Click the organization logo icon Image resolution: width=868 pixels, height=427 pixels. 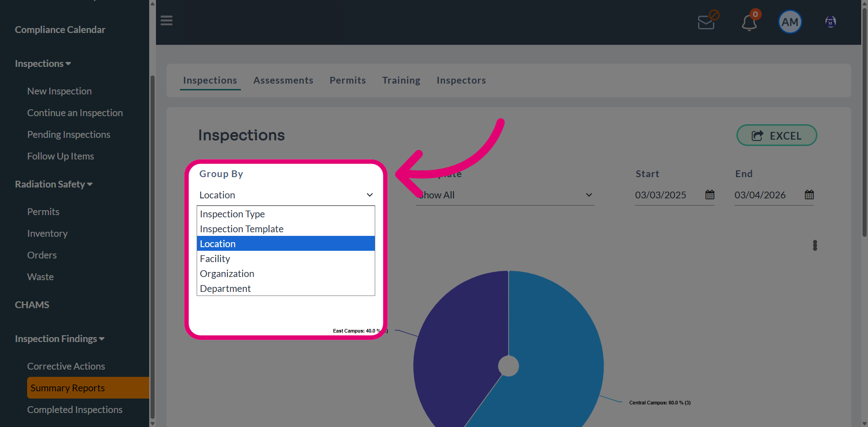830,22
